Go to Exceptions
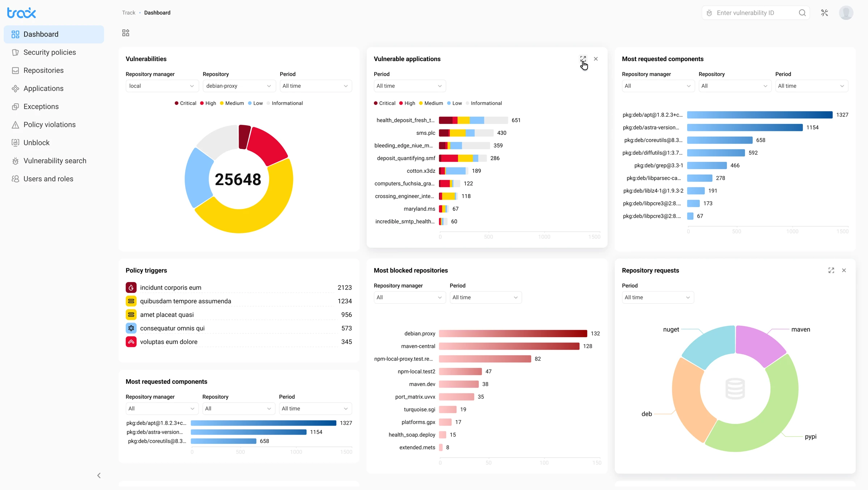 pyautogui.click(x=54, y=107)
